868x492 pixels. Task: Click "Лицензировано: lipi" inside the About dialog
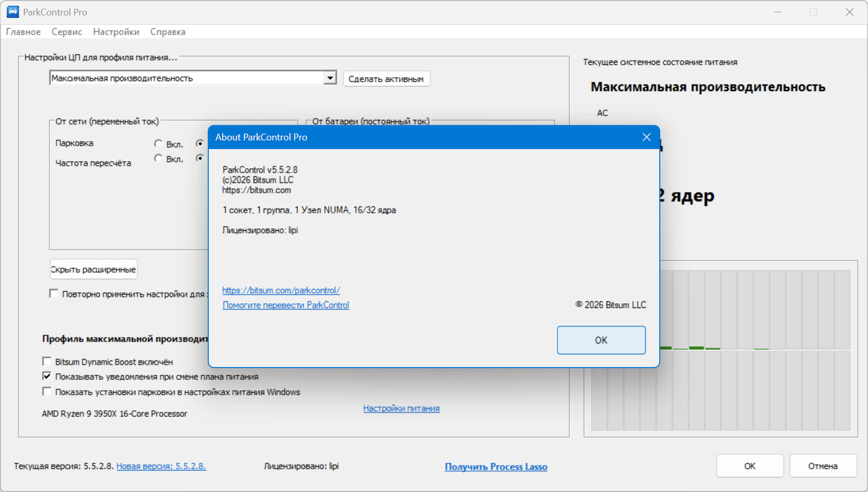tap(260, 230)
